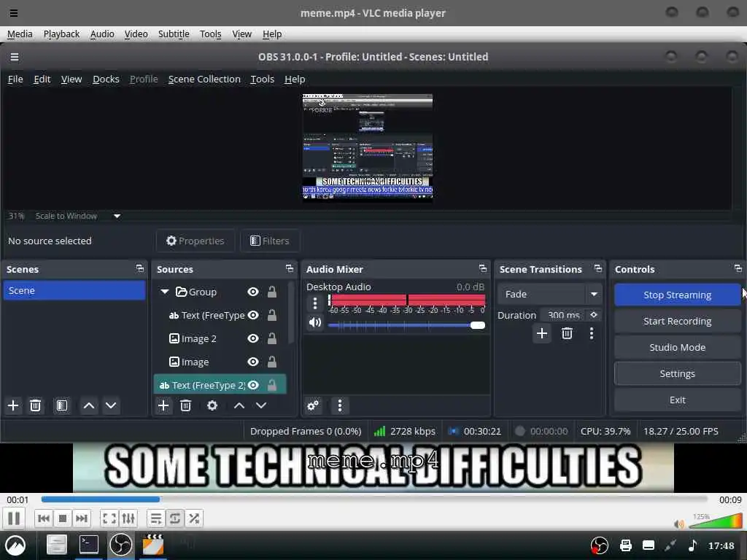The width and height of the screenshot is (747, 560).
Task: Move source down in Sources list
Action: (x=261, y=405)
